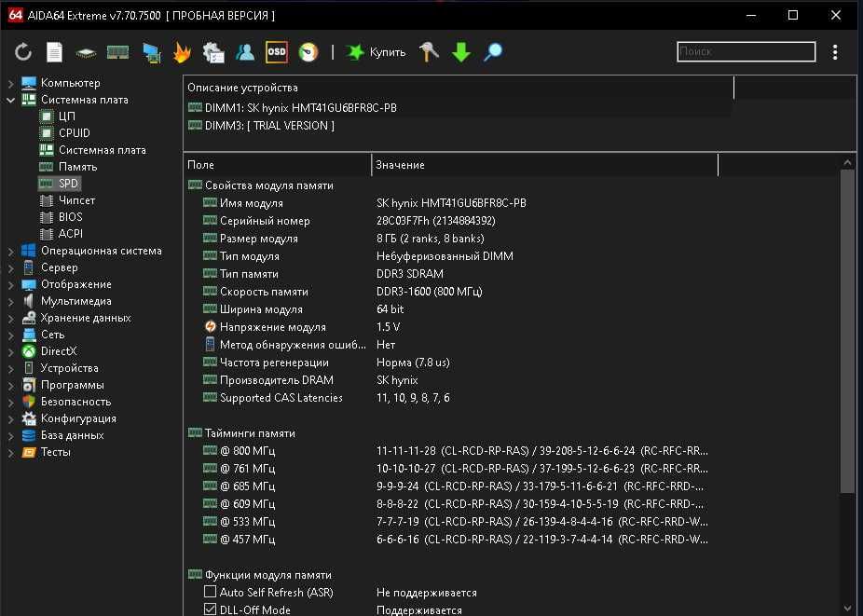This screenshot has width=863, height=616.
Task: Expand the Сервер tree node
Action: [x=10, y=268]
